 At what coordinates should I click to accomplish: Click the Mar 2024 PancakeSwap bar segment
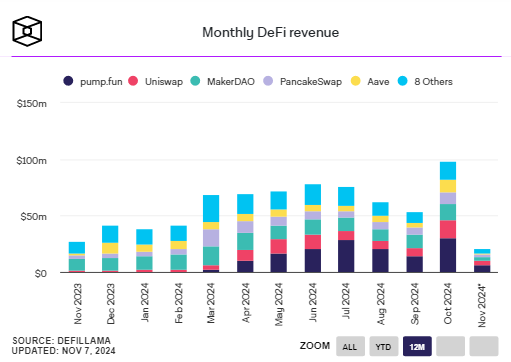click(211, 238)
